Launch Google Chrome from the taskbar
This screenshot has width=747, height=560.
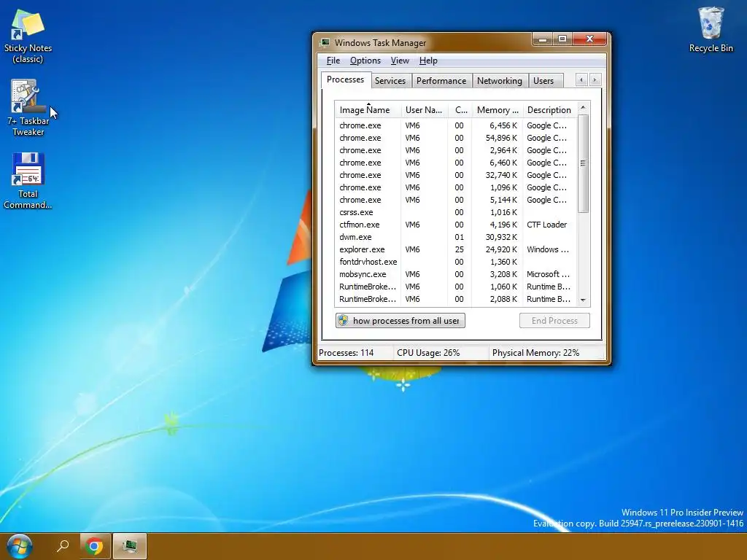95,546
